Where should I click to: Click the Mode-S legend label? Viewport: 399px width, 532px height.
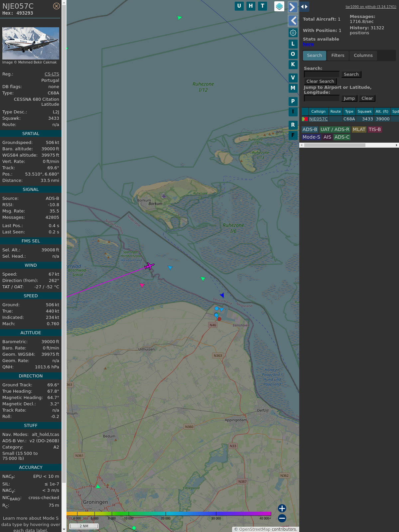(x=311, y=137)
